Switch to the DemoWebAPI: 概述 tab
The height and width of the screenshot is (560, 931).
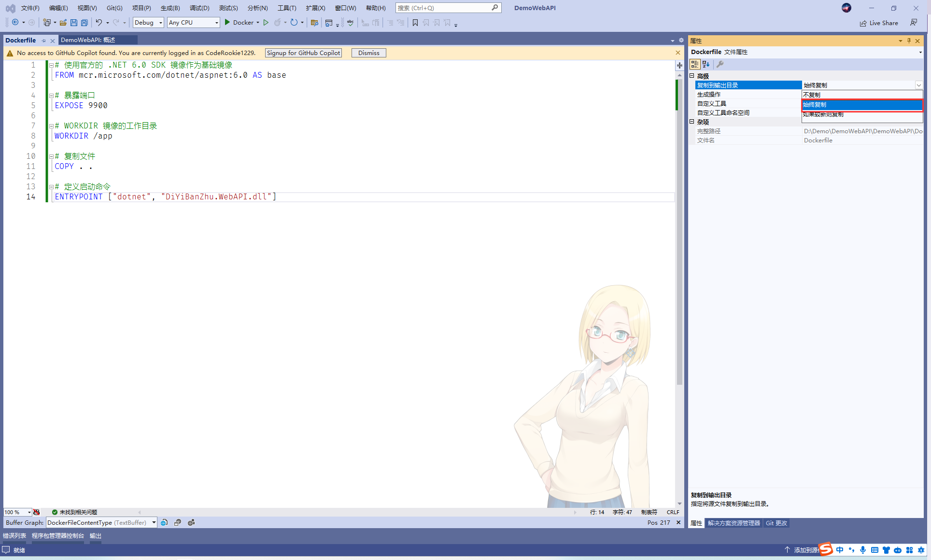[x=88, y=40]
